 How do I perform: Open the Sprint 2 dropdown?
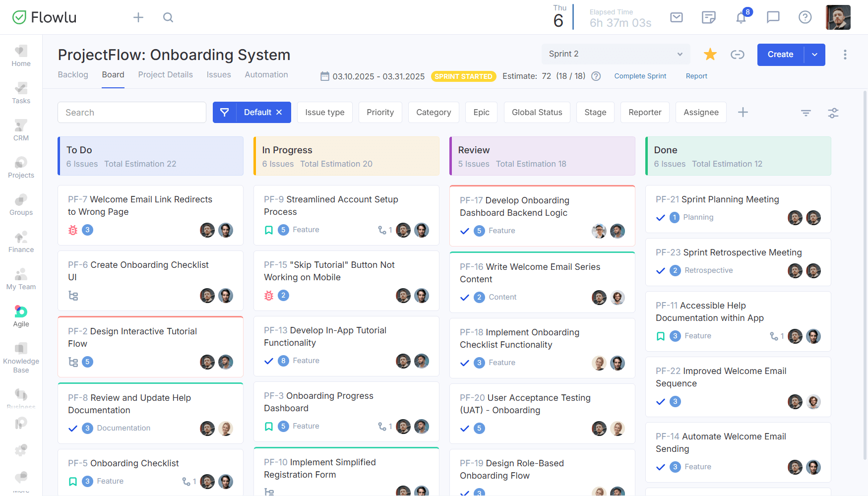[616, 54]
